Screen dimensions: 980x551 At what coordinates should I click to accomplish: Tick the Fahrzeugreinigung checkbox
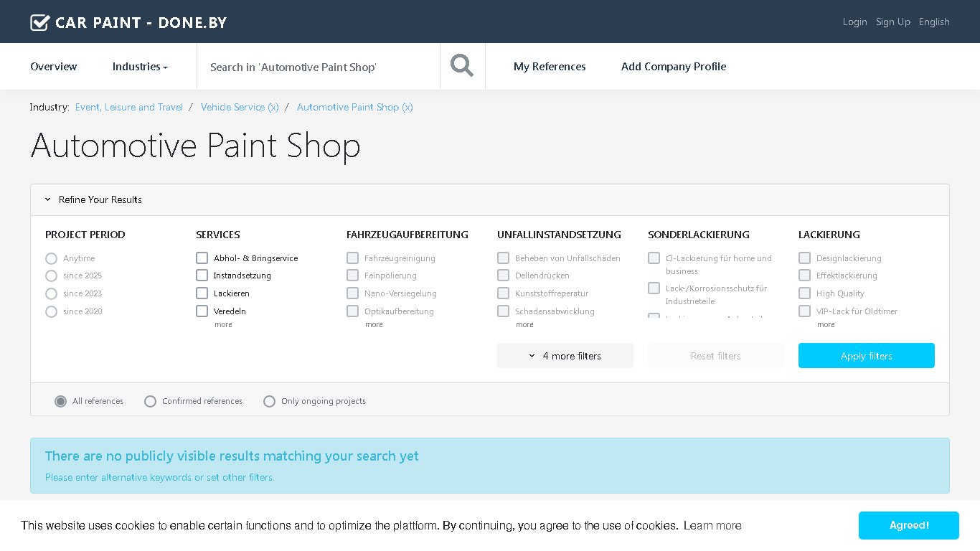click(x=353, y=258)
